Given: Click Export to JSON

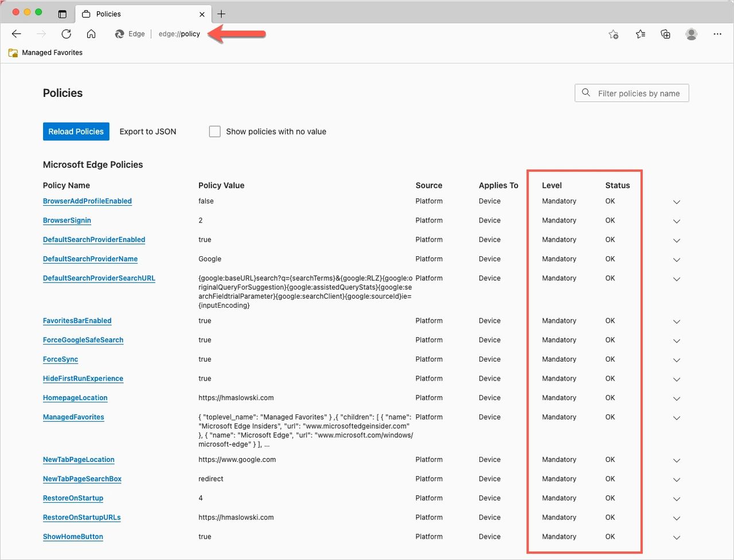Looking at the screenshot, I should (x=148, y=132).
